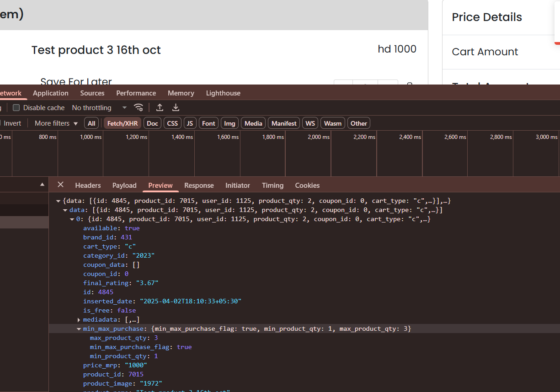The image size is (560, 392).
Task: Click the available: true row
Action: [x=112, y=228]
